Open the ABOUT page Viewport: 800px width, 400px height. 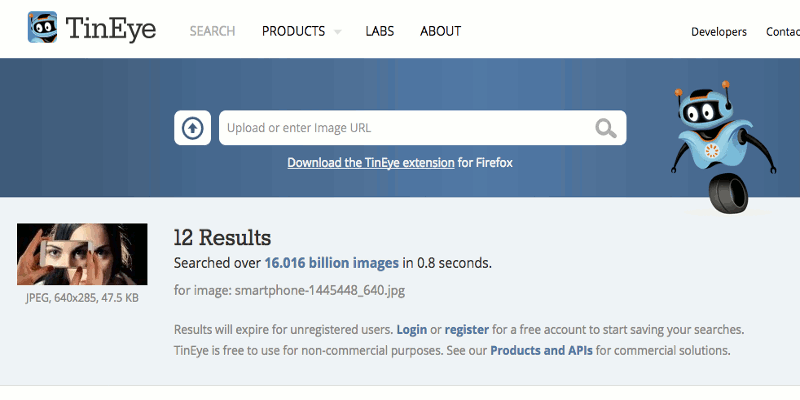[x=440, y=31]
